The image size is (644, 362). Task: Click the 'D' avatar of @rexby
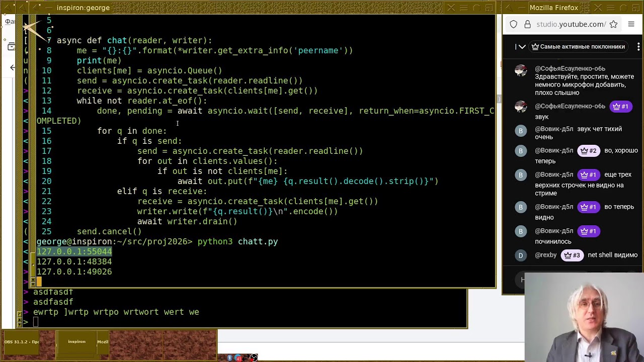click(x=521, y=255)
